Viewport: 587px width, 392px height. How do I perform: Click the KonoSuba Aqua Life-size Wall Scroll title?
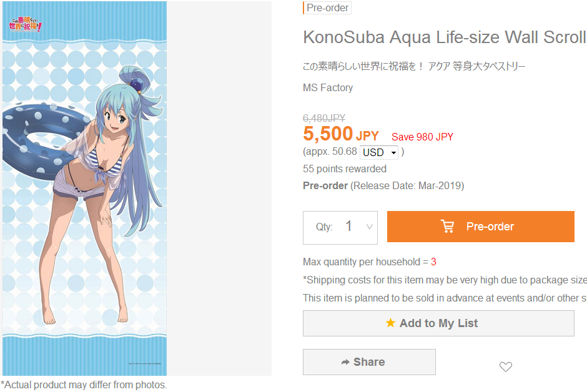click(x=444, y=37)
